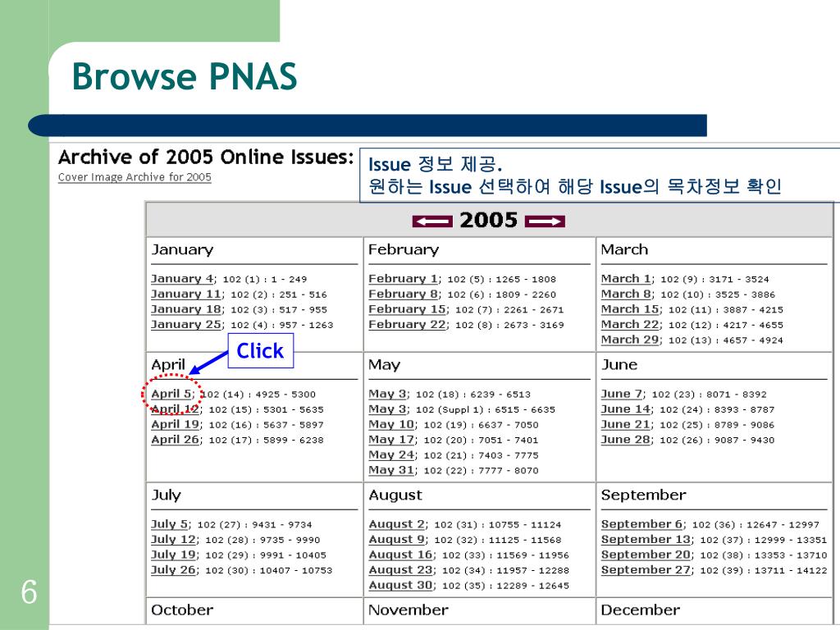This screenshot has width=840, height=630.
Task: Click the 'February' month heading
Action: coord(404,250)
